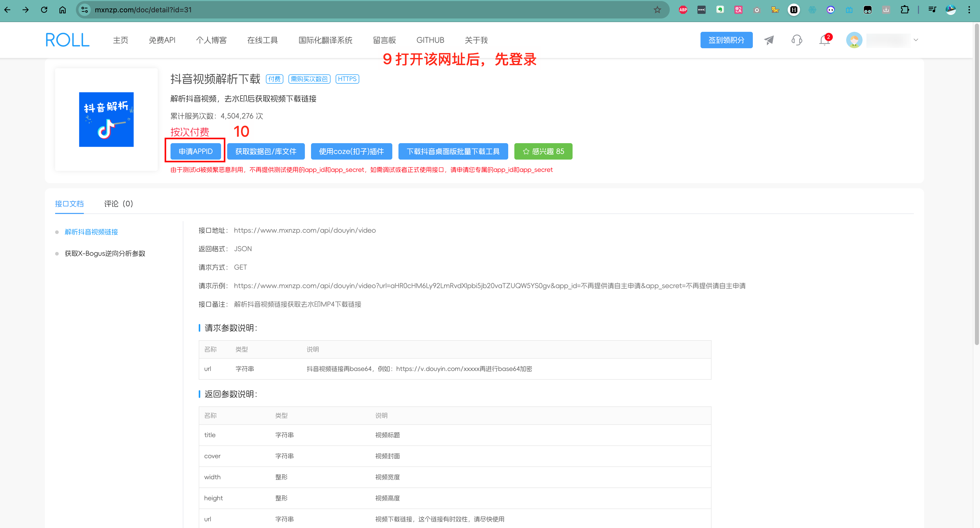The height and width of the screenshot is (528, 980).
Task: Click the browser address bar URL
Action: coord(143,10)
